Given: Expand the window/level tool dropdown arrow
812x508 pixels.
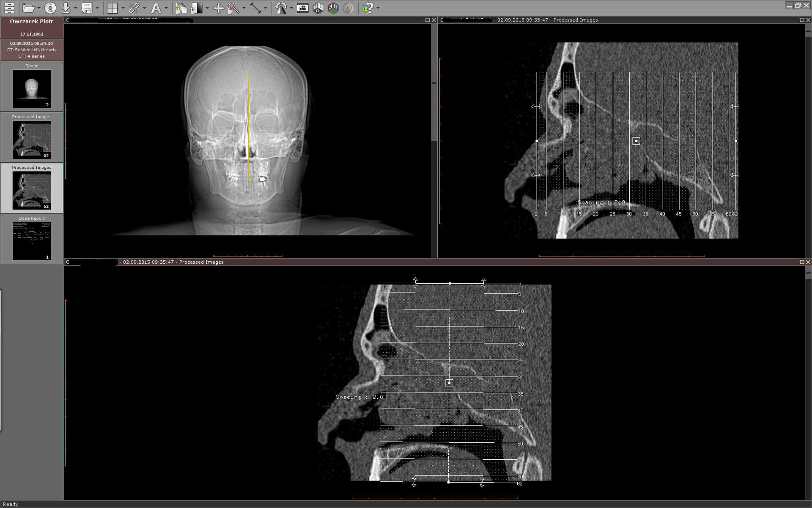Looking at the screenshot, I should 207,8.
